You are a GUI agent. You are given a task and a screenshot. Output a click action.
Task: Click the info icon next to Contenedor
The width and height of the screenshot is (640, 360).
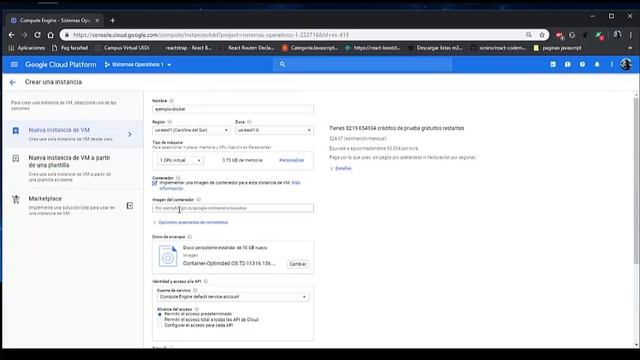[x=178, y=178]
